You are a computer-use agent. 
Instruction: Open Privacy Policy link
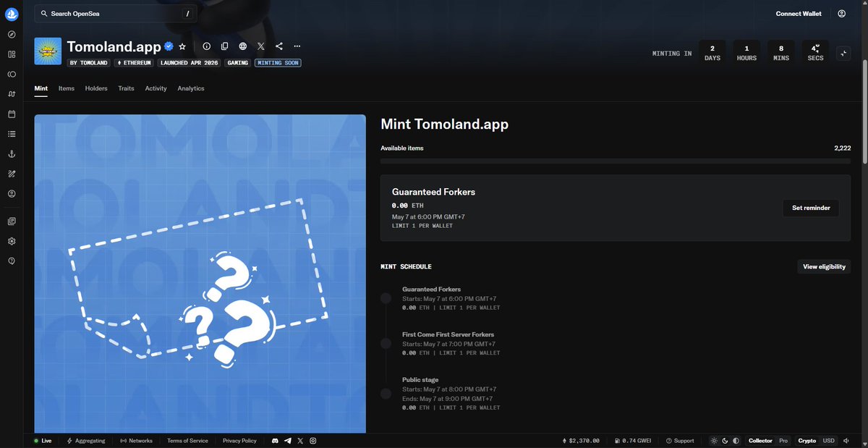click(x=239, y=441)
